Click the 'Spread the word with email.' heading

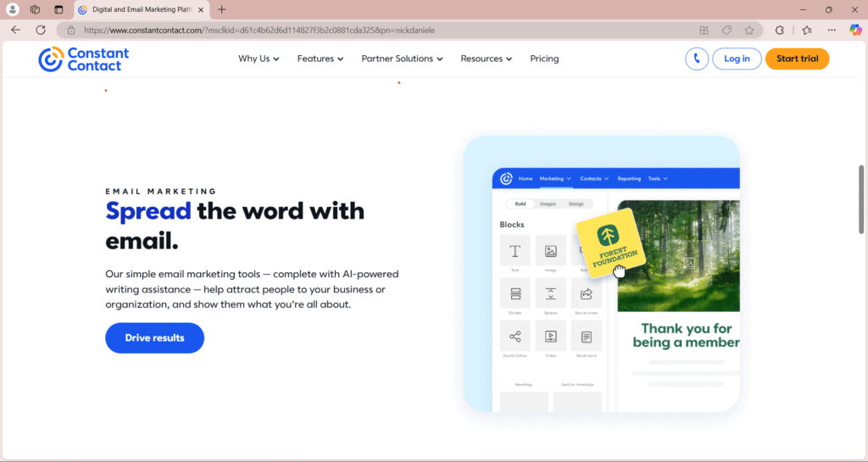tap(235, 225)
